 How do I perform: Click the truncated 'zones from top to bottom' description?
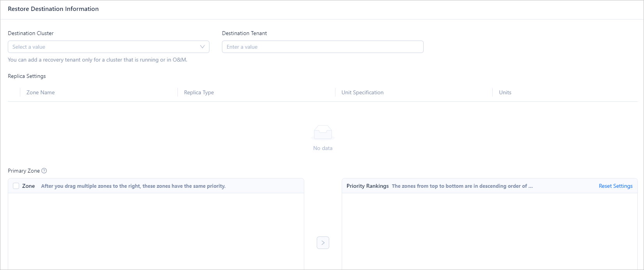(x=462, y=186)
